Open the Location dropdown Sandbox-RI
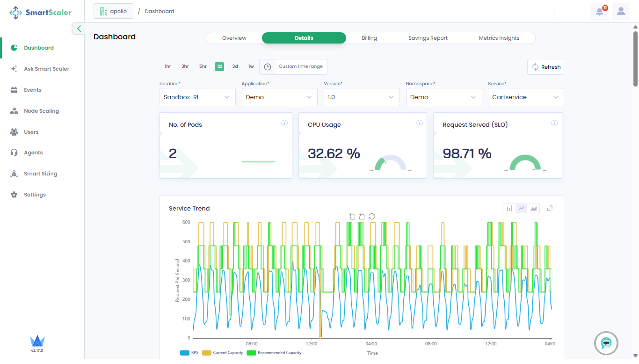 197,97
